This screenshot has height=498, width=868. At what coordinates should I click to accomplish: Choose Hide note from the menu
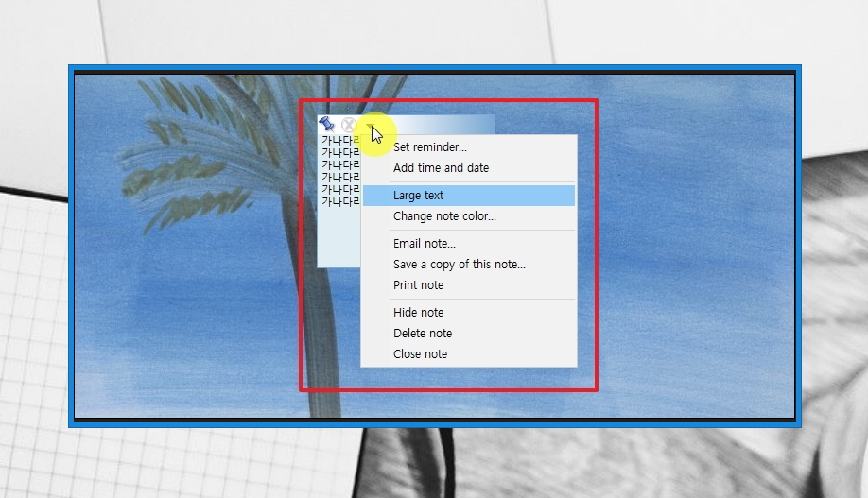click(x=469, y=313)
